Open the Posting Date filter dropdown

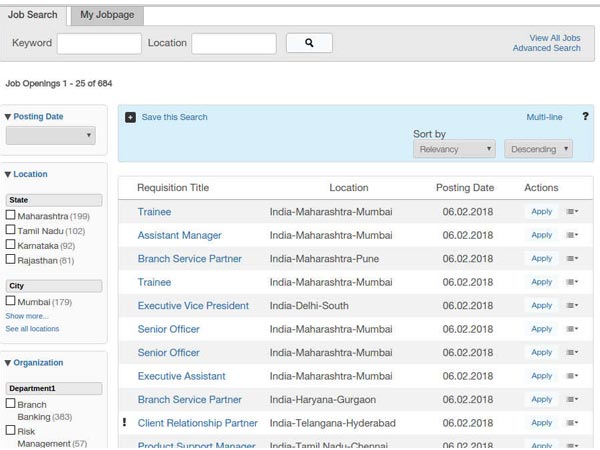[51, 135]
